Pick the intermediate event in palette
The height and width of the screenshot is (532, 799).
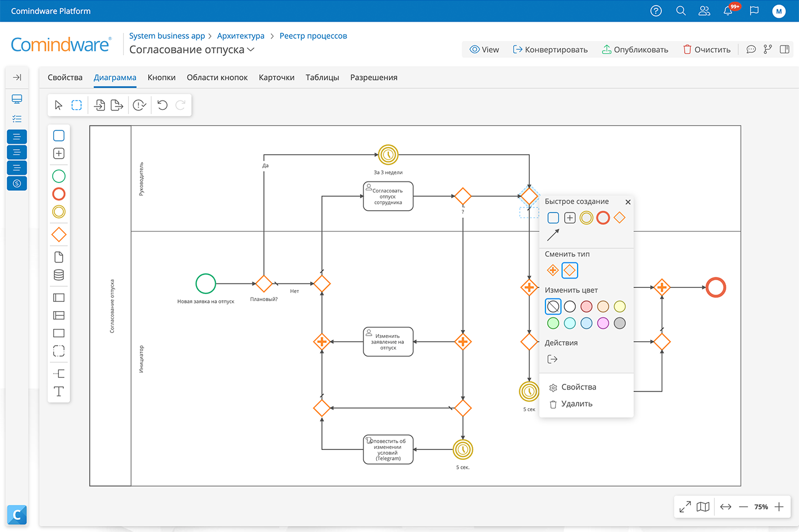coord(59,212)
